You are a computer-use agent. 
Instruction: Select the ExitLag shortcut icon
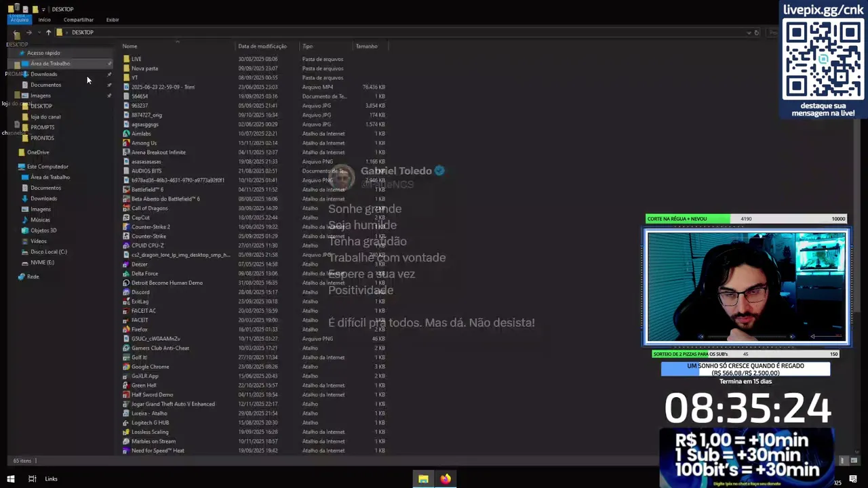tap(126, 302)
